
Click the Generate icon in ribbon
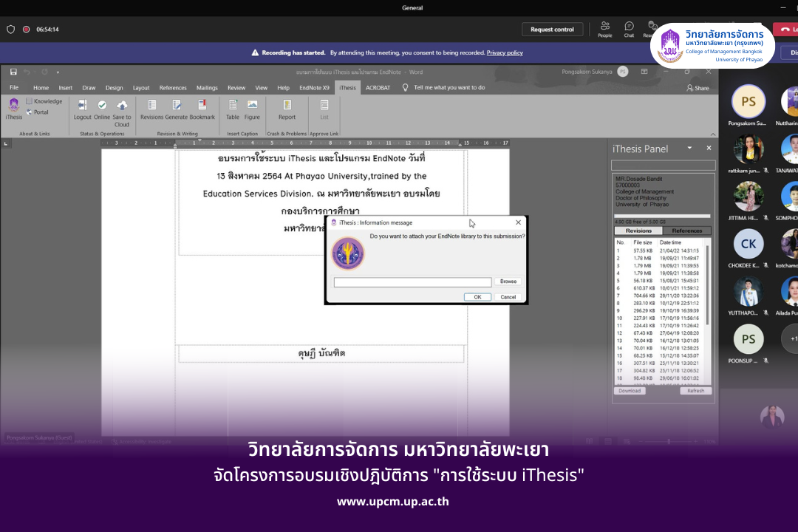(177, 105)
